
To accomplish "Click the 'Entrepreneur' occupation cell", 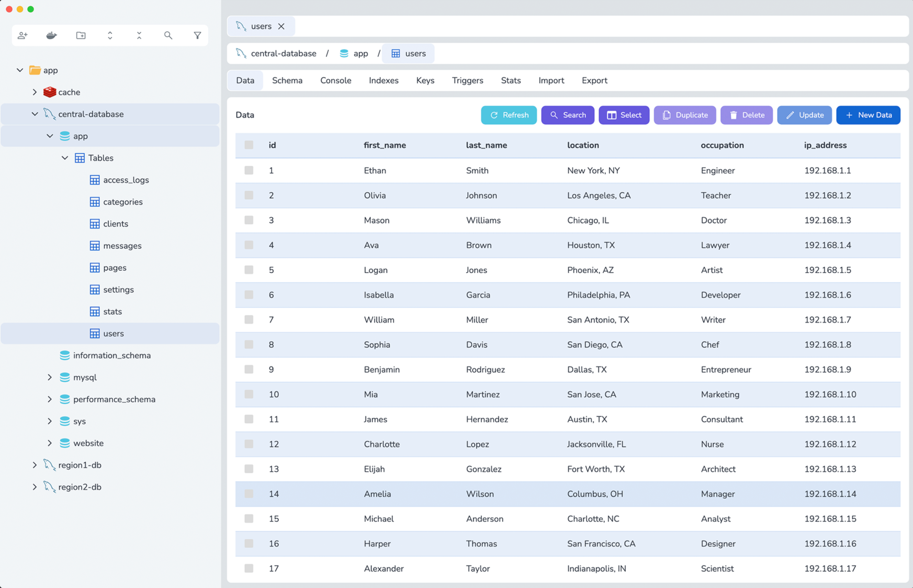I will (726, 369).
